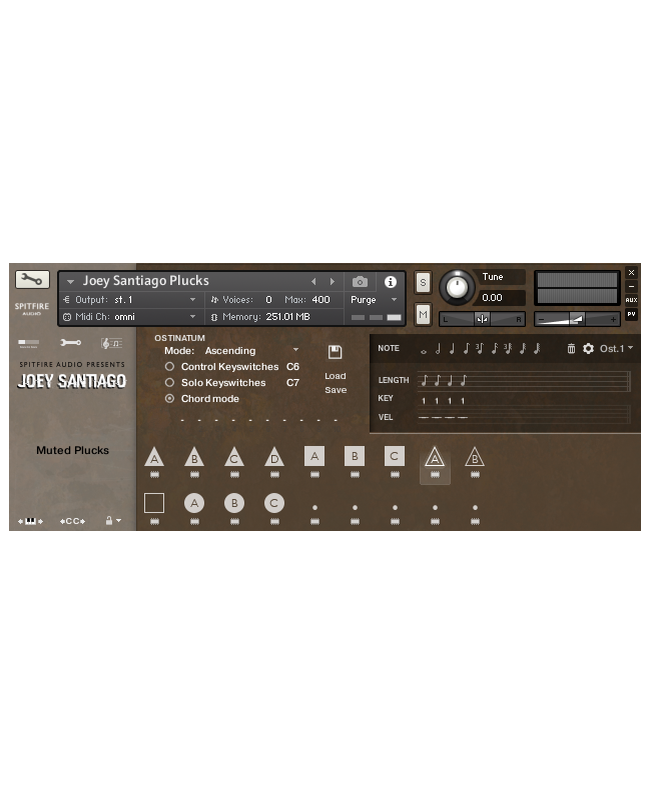Open the Output st. 1 dropdown
Viewport: 650px width, 794px height.
pyautogui.click(x=132, y=300)
